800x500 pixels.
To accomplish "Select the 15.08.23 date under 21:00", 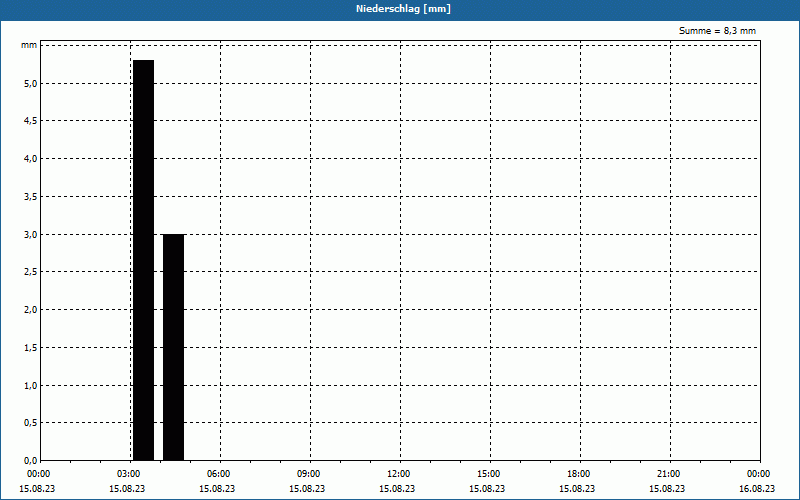I will [667, 489].
